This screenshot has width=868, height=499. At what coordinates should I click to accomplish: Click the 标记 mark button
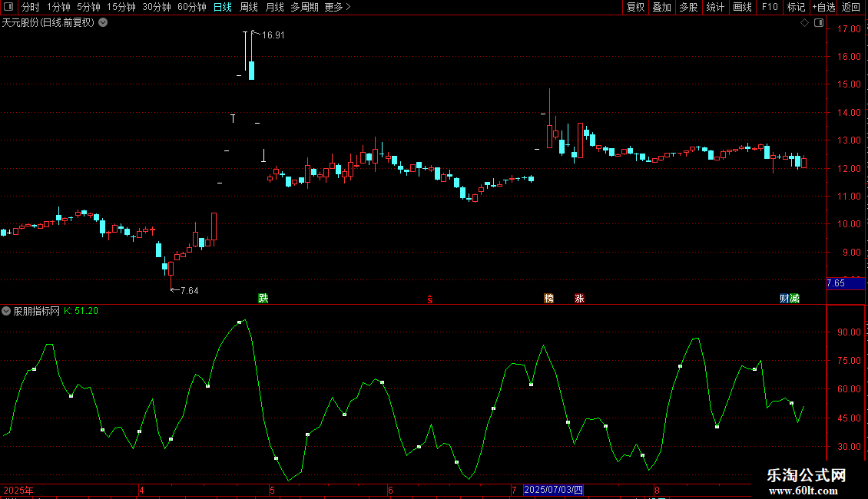coord(796,7)
